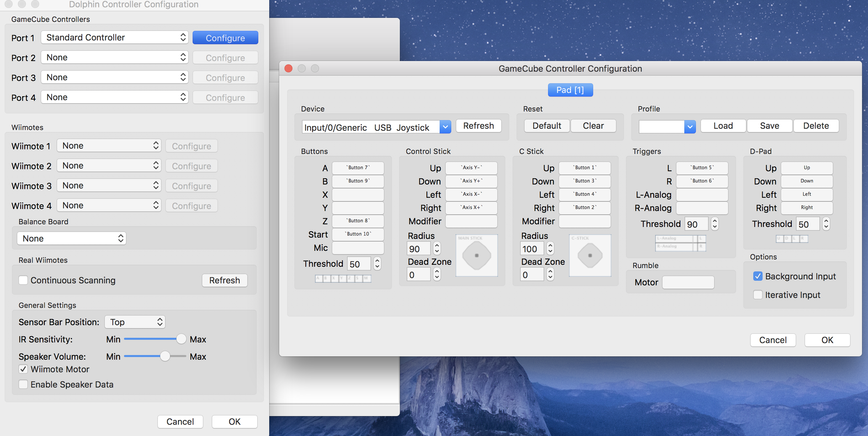868x436 pixels.
Task: Click the Default reset button
Action: 546,126
